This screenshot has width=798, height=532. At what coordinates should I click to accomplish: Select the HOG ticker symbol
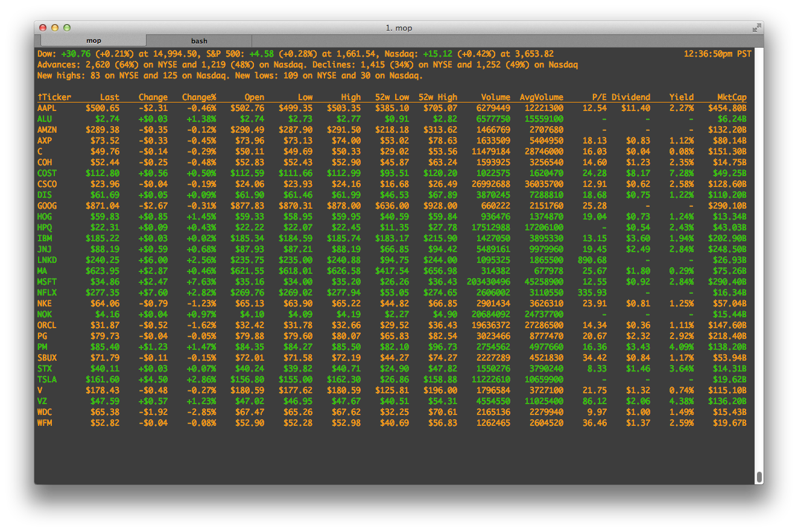tap(45, 217)
